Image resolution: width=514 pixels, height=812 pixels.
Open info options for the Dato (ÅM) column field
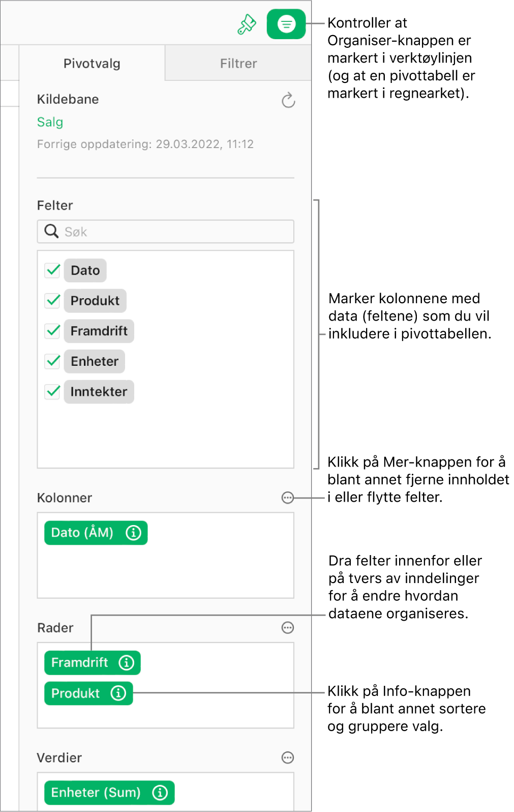133,533
